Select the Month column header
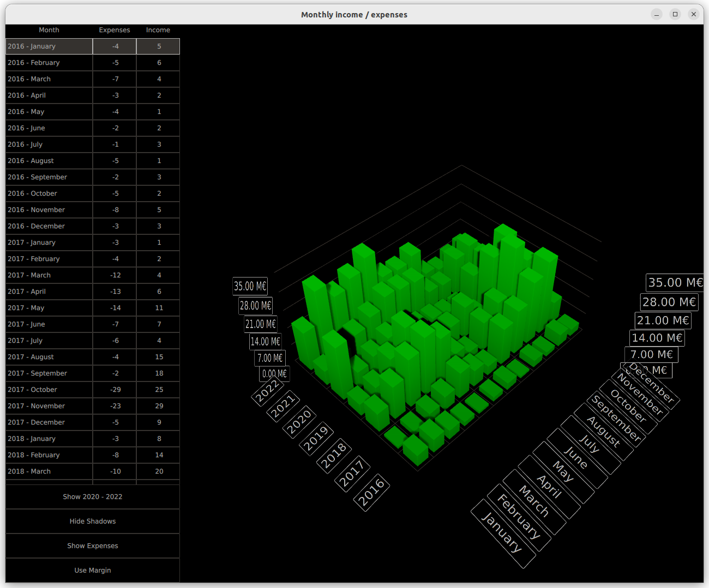Screen dimensions: 709x588 click(x=49, y=30)
